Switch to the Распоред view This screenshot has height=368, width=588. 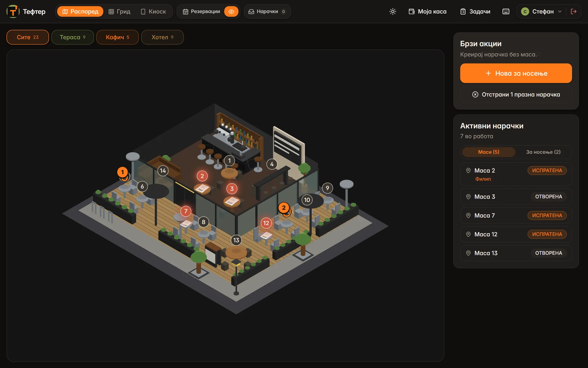(80, 11)
